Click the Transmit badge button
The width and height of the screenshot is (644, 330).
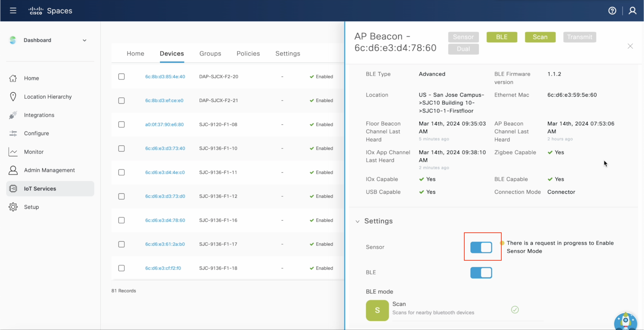click(x=579, y=37)
